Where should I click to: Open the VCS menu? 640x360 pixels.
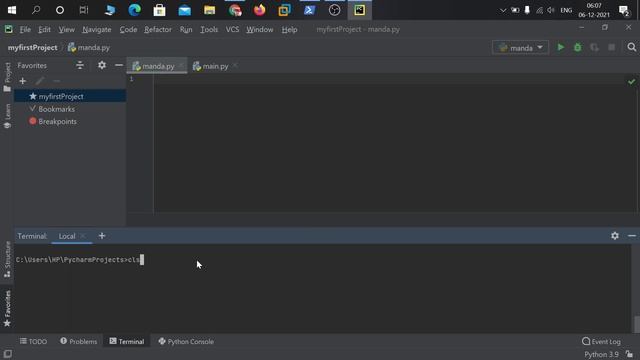232,29
